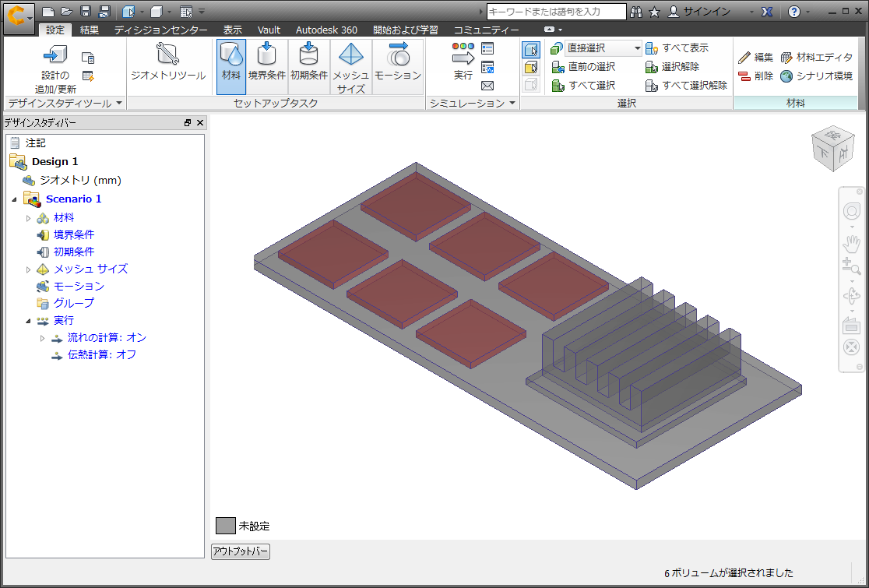Switch to the コミュニティー tab
The width and height of the screenshot is (869, 588).
[x=487, y=30]
